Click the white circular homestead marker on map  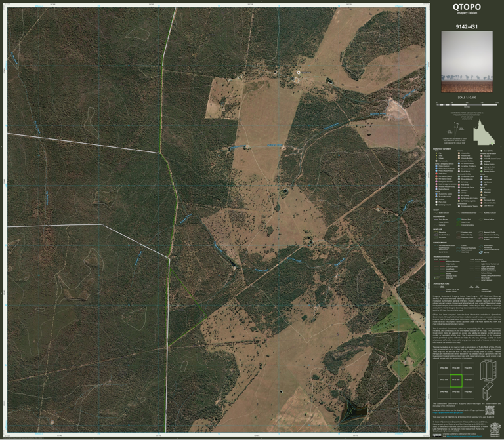299,73
